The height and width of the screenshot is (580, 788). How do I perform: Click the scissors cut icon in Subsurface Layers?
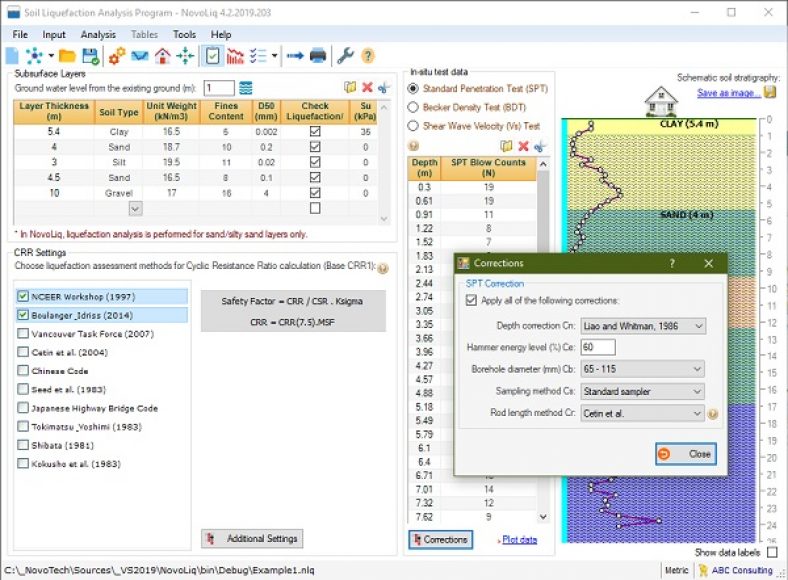pos(383,87)
